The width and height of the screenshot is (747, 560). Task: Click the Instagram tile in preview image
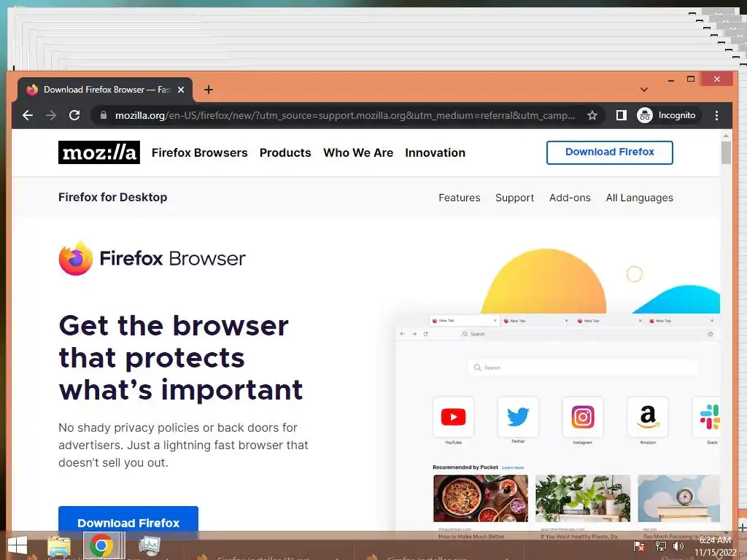583,417
